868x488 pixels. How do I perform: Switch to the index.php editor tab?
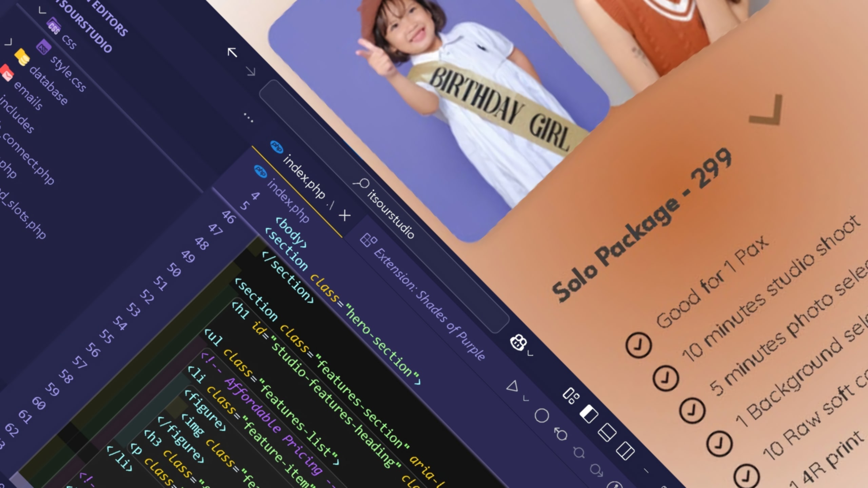[x=304, y=176]
